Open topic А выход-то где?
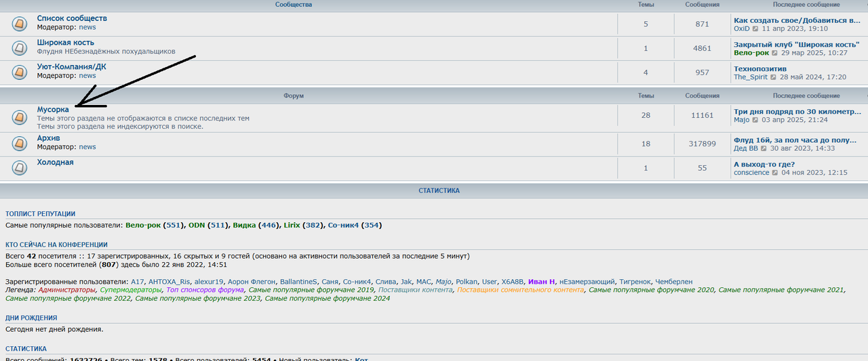This screenshot has height=361, width=868. (x=764, y=164)
